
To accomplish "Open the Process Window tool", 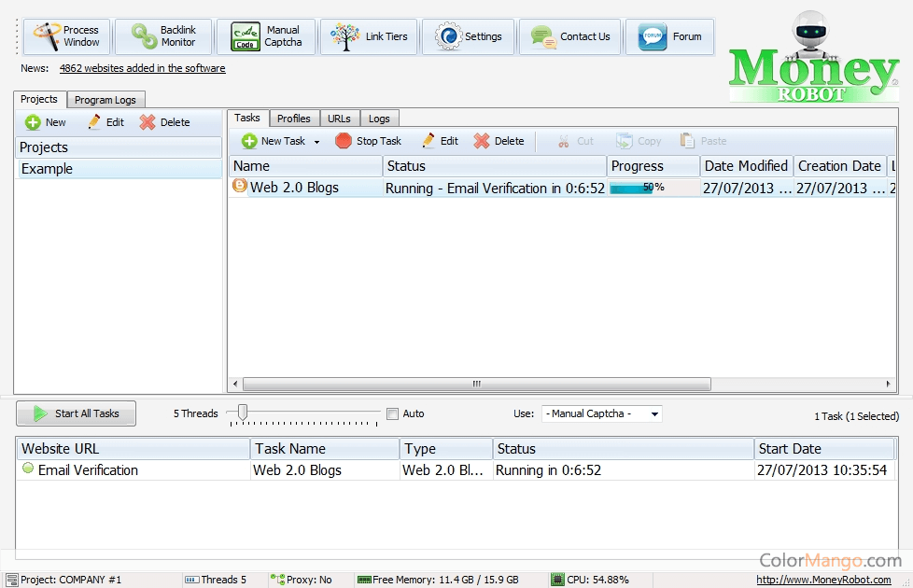I will pyautogui.click(x=67, y=36).
